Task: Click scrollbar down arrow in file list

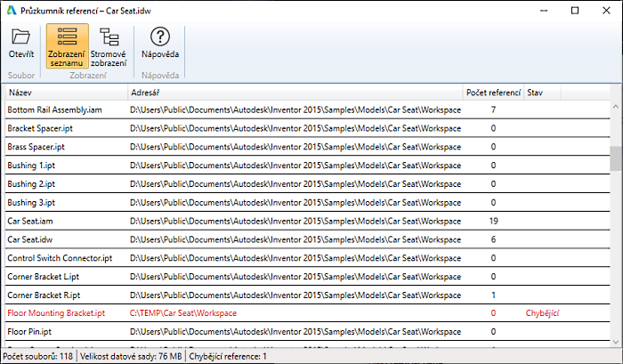Action: point(616,342)
